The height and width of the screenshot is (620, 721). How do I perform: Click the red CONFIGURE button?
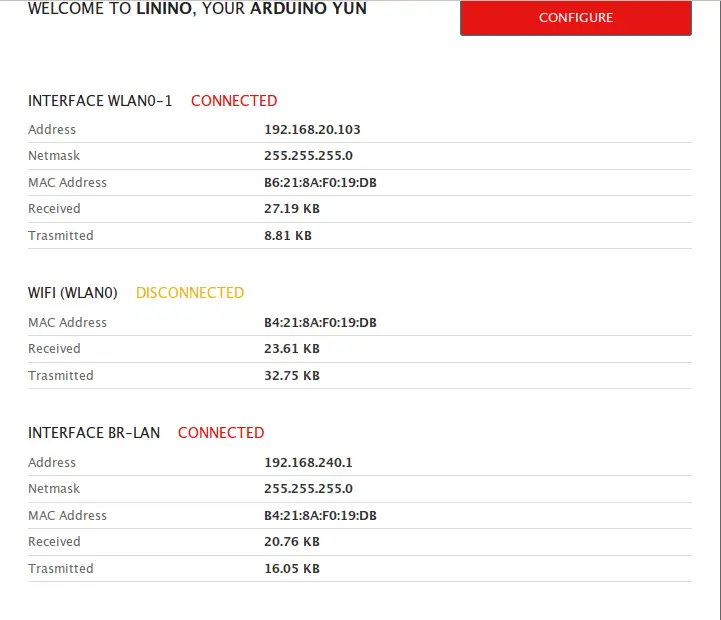click(x=576, y=17)
